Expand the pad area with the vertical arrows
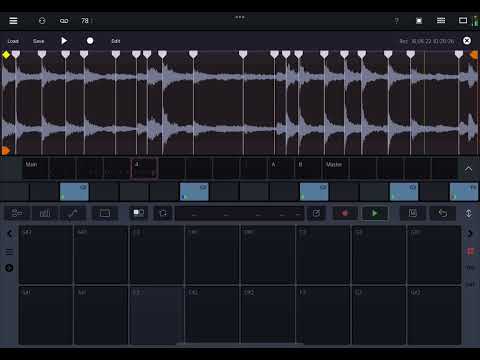 (x=468, y=213)
